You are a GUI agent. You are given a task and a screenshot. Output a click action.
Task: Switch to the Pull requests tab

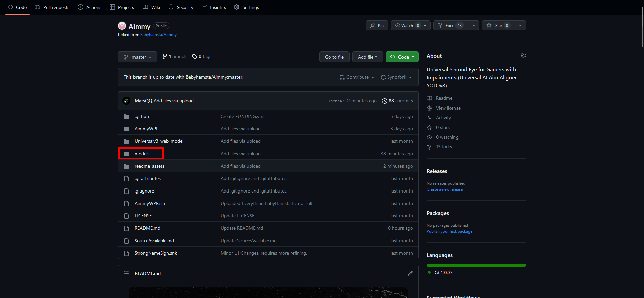coord(52,7)
